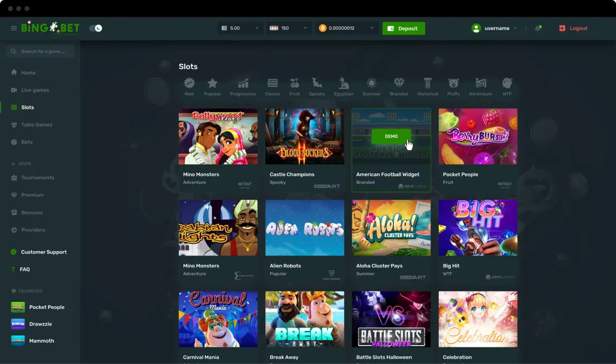Click the Aloha Cluster Pays title text
The image size is (616, 364).
click(x=379, y=266)
